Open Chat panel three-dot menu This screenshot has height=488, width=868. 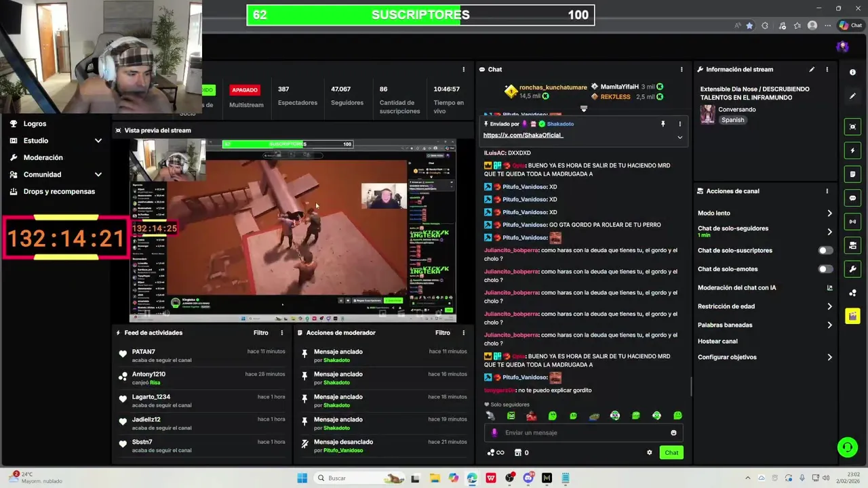682,69
